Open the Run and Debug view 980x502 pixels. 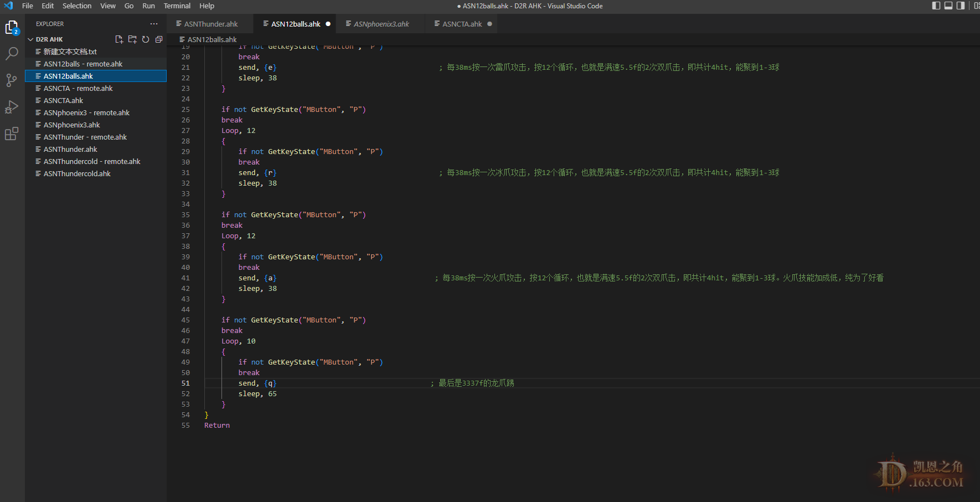[12, 107]
